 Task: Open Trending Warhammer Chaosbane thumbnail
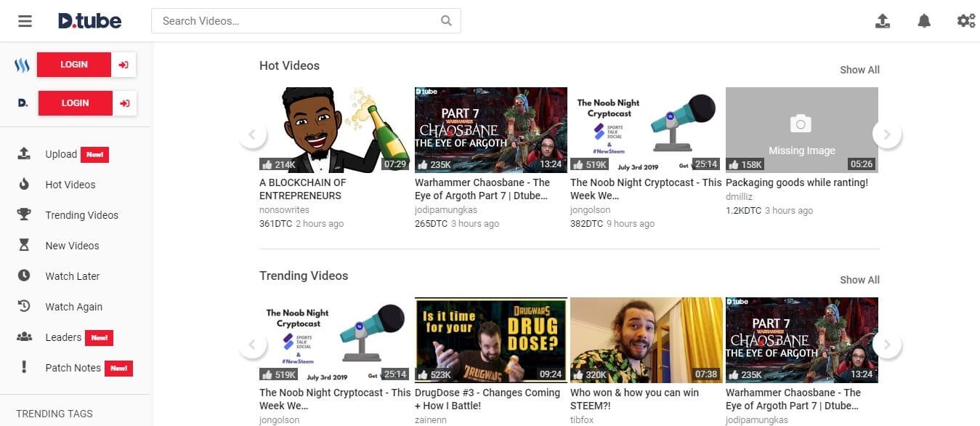pyautogui.click(x=802, y=340)
